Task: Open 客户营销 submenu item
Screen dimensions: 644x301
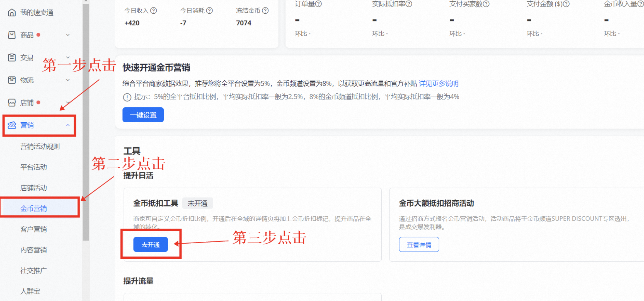Action: pos(33,229)
